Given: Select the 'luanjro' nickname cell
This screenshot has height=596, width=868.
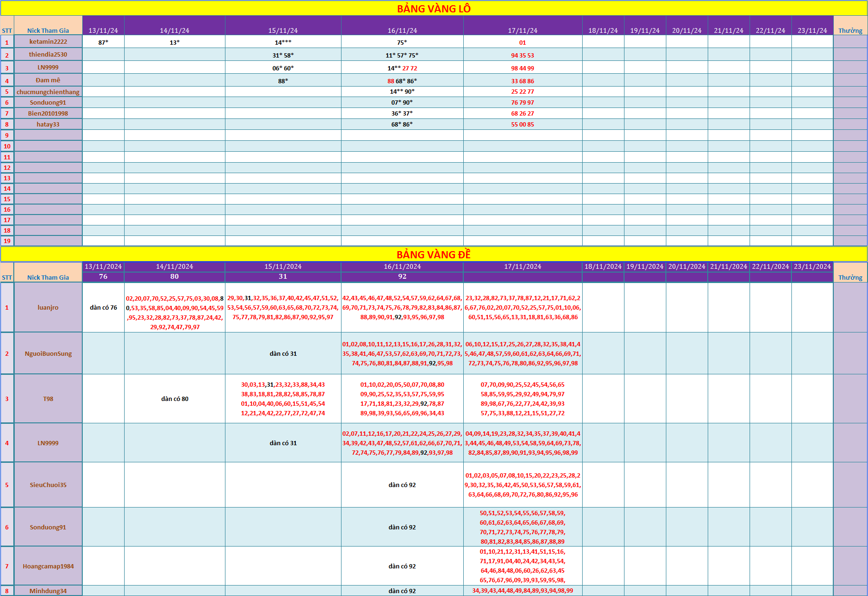Looking at the screenshot, I should pyautogui.click(x=48, y=307).
